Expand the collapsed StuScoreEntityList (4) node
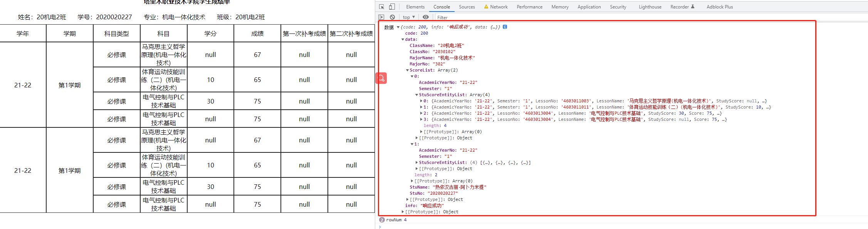This screenshot has width=868, height=229. 416,162
